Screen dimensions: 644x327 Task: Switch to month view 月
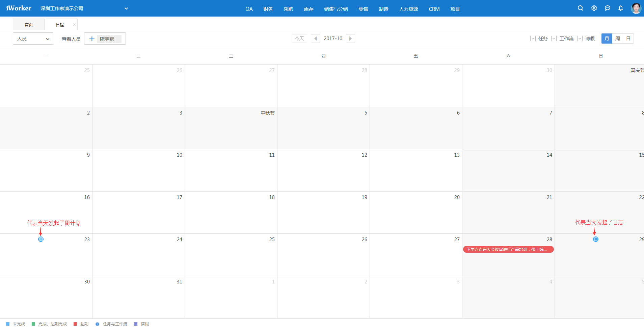(x=607, y=39)
